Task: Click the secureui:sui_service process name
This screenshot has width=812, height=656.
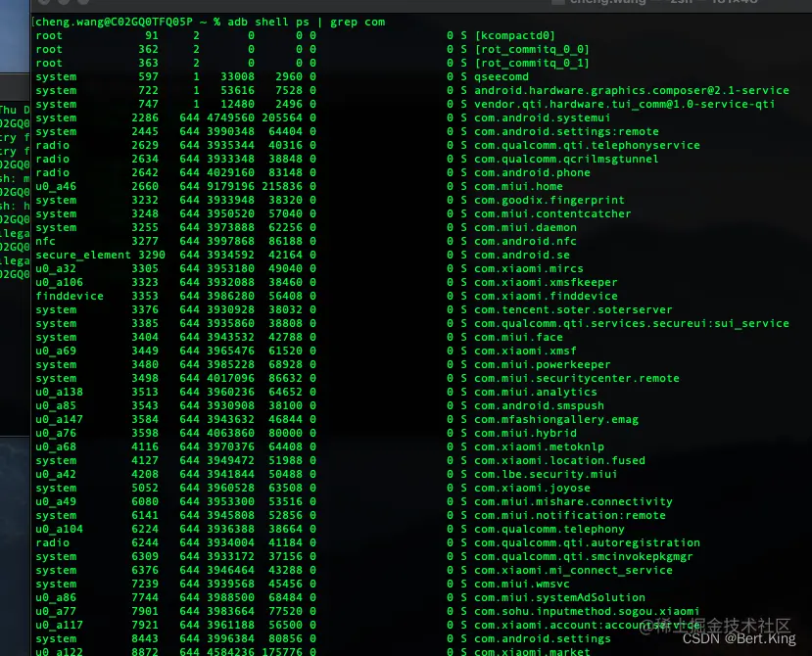Action: [x=631, y=324]
